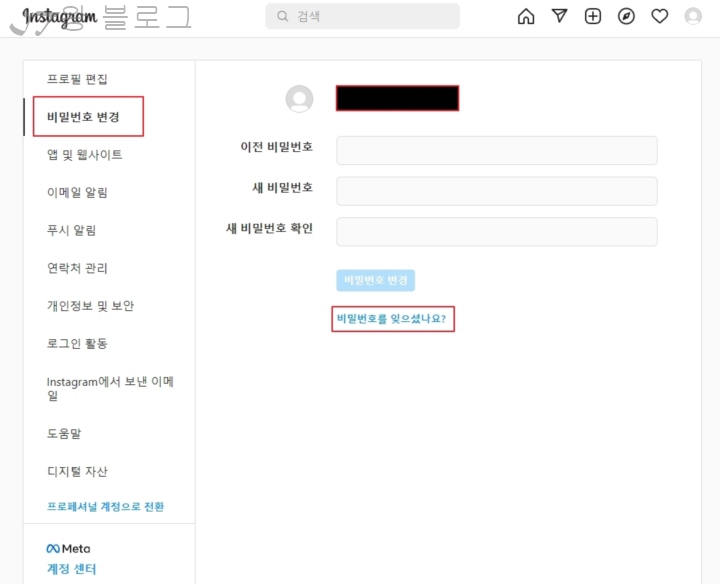Open Explore compass icon
This screenshot has width=720, height=584.
click(626, 17)
